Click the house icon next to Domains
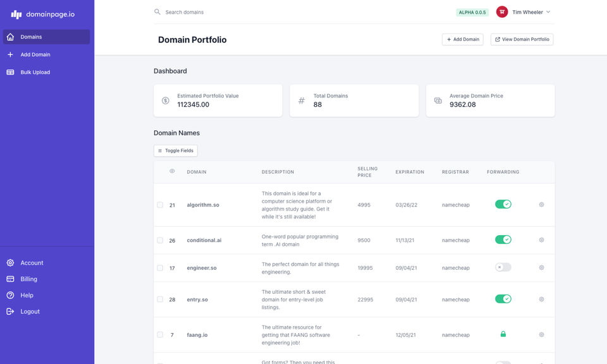607x364 pixels. tap(11, 37)
